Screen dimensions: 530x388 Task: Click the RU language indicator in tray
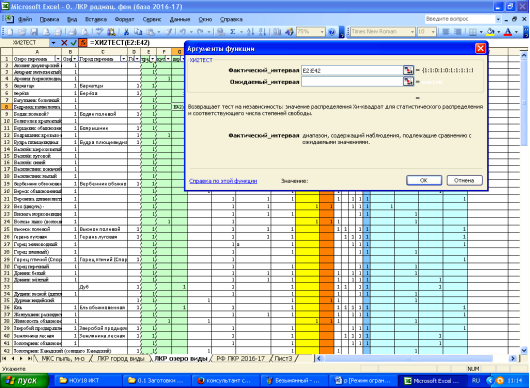click(475, 381)
